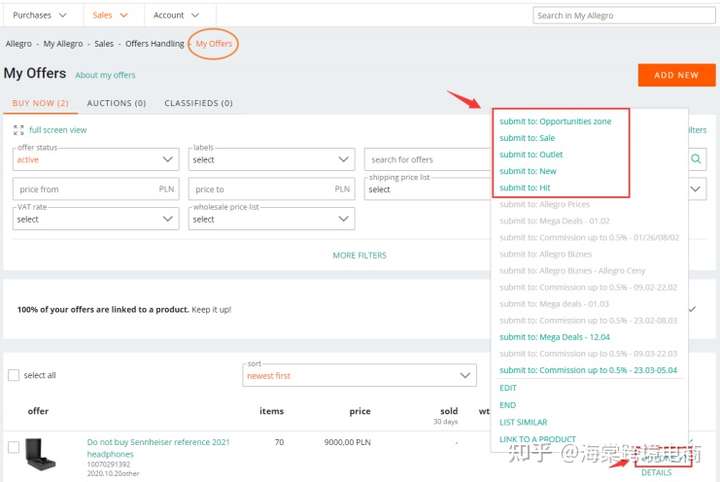This screenshot has height=482, width=720.
Task: Click MORE FILTERS
Action: pyautogui.click(x=360, y=255)
